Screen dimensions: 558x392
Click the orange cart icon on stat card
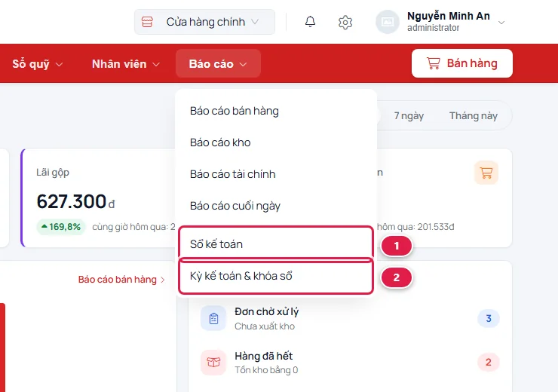point(486,173)
